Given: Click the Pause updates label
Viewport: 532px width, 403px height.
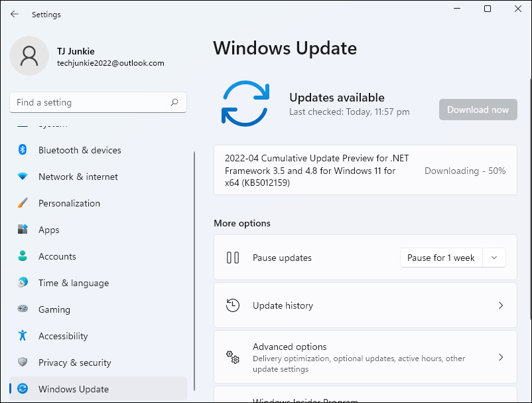Looking at the screenshot, I should [282, 258].
